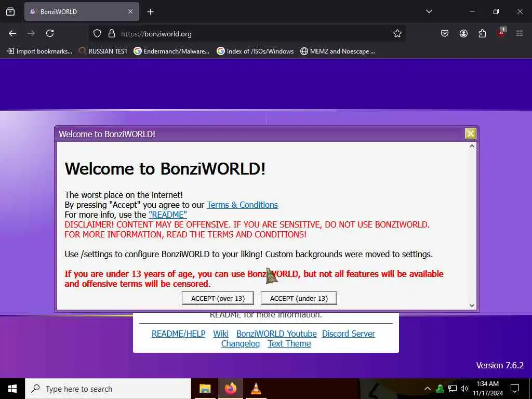Viewport: 532px width, 399px height.
Task: Open the Firefox account icon
Action: [463, 33]
